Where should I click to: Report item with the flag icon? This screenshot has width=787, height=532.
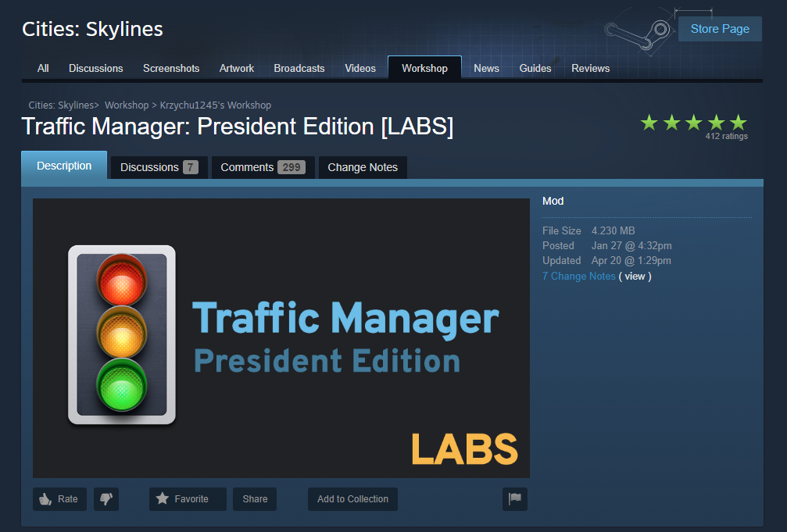pos(514,499)
